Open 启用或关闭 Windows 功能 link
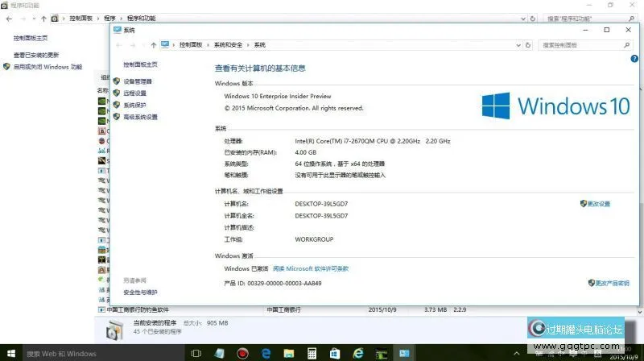Viewport: 644px width, 361px height. pos(47,67)
